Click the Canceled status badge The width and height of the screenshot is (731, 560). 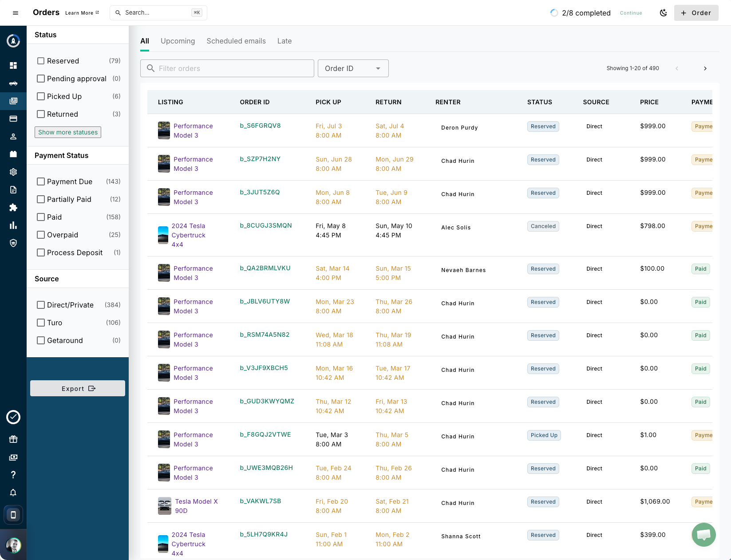pyautogui.click(x=543, y=226)
